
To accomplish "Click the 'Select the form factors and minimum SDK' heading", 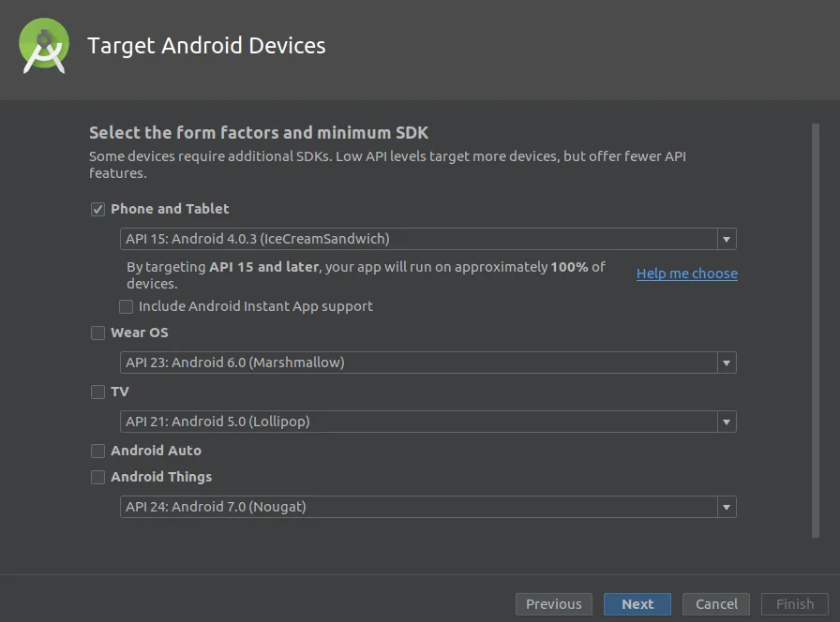I will (259, 133).
